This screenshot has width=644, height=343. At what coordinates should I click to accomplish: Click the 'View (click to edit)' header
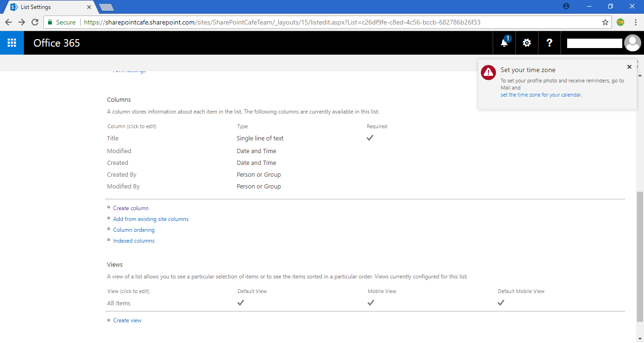(x=129, y=291)
